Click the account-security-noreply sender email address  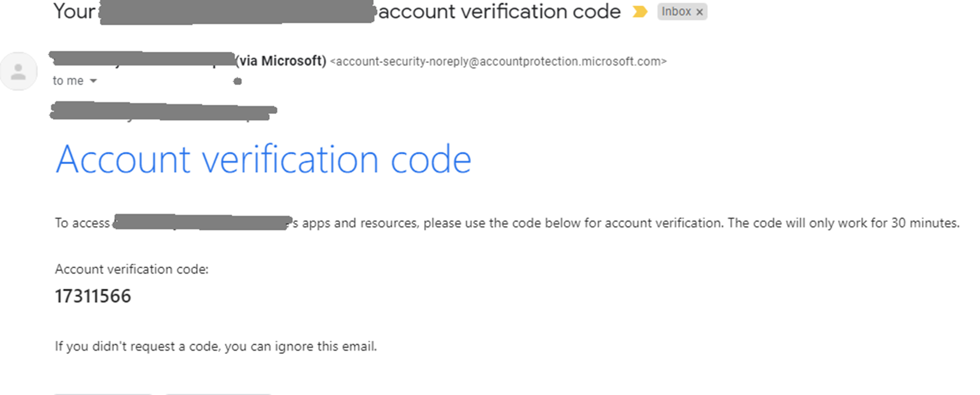click(498, 62)
